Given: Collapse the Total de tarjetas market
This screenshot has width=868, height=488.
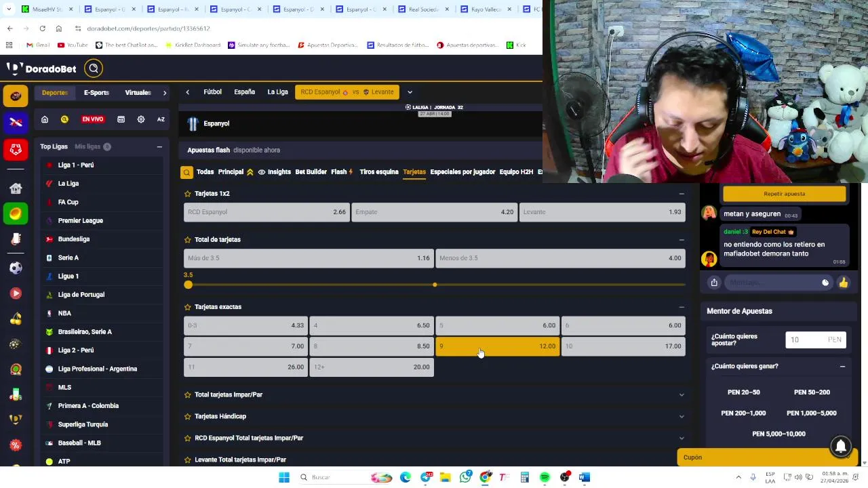Looking at the screenshot, I should (682, 240).
